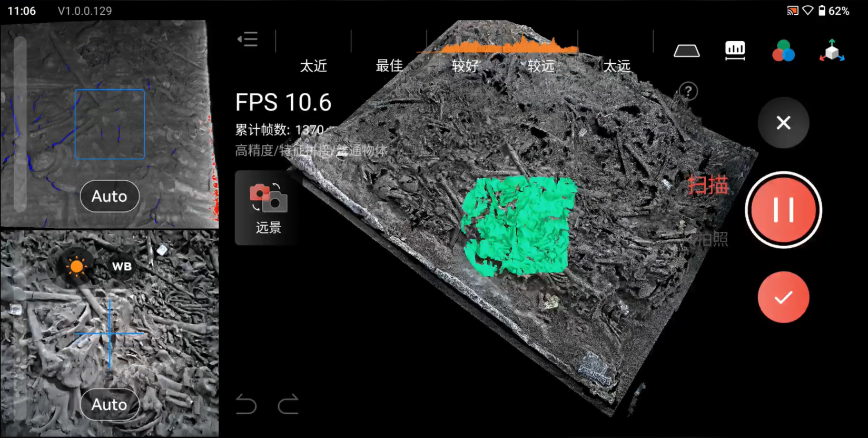This screenshot has height=438, width=868.
Task: Pause scanning with the red pause button
Action: 783,210
